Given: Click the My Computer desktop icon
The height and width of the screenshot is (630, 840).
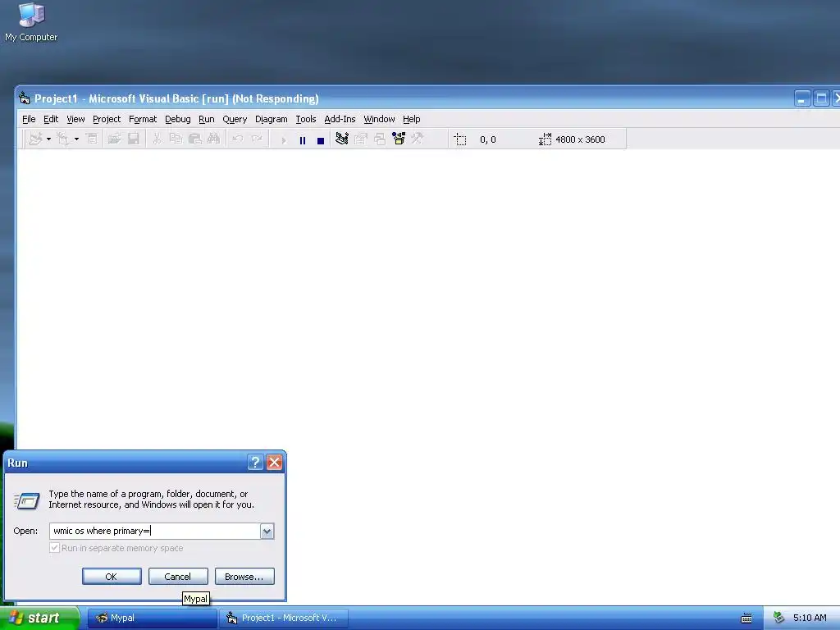Looking at the screenshot, I should tap(31, 22).
